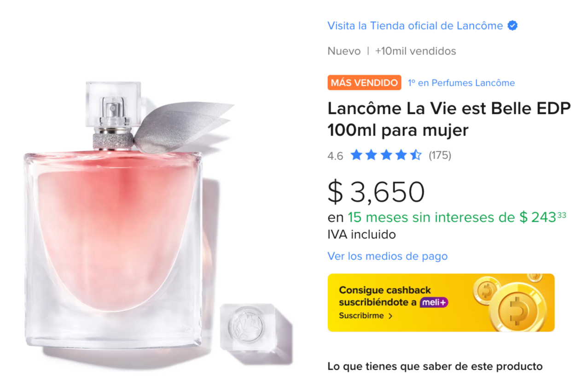Click the purple meli+ logo
Viewport: 588px width, 383px height.
pos(434,303)
